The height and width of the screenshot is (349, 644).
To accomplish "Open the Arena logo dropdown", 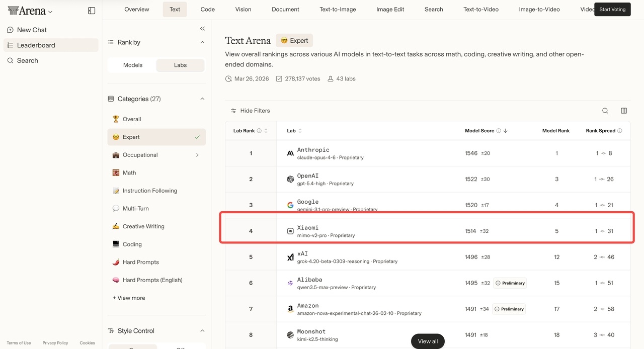I will (x=30, y=11).
